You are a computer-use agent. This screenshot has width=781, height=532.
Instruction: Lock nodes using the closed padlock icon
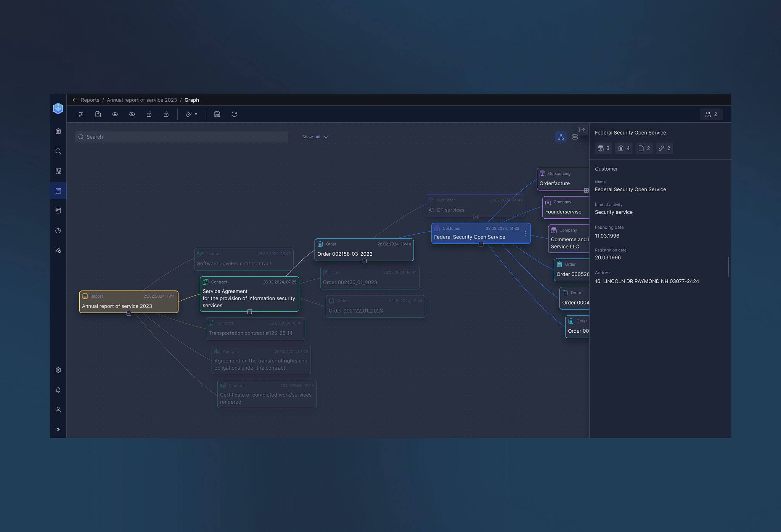[149, 114]
